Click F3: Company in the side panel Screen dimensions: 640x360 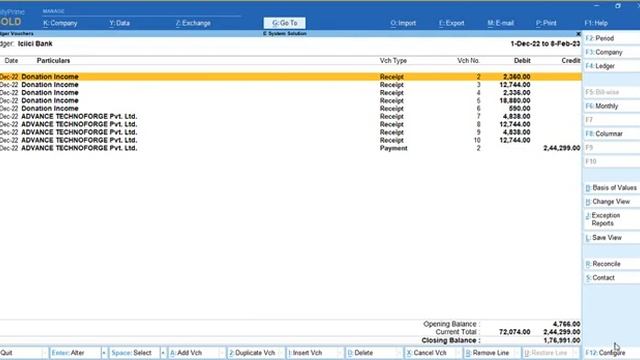tap(611, 52)
